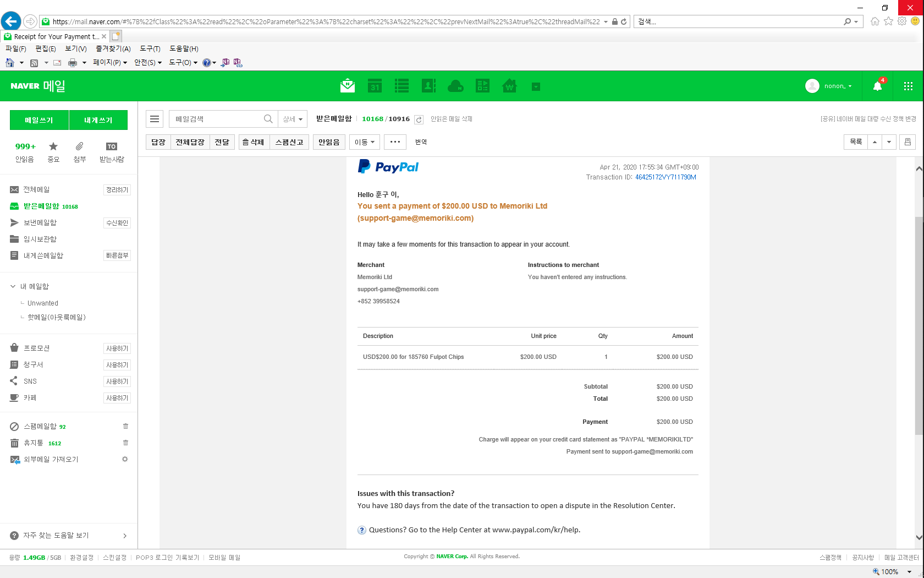Select the Receipt for Your Payment tab
Screen dimensions: 924x578
(55, 36)
